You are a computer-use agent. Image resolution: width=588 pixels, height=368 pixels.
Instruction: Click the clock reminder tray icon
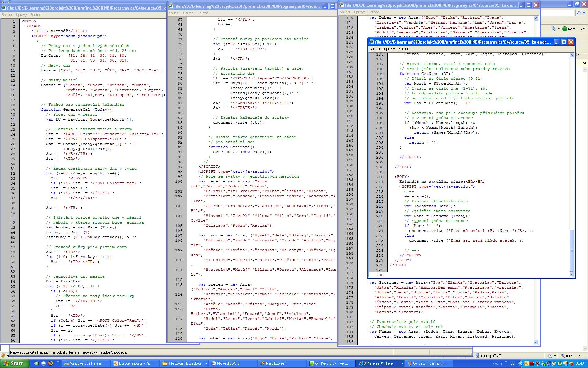527,363
